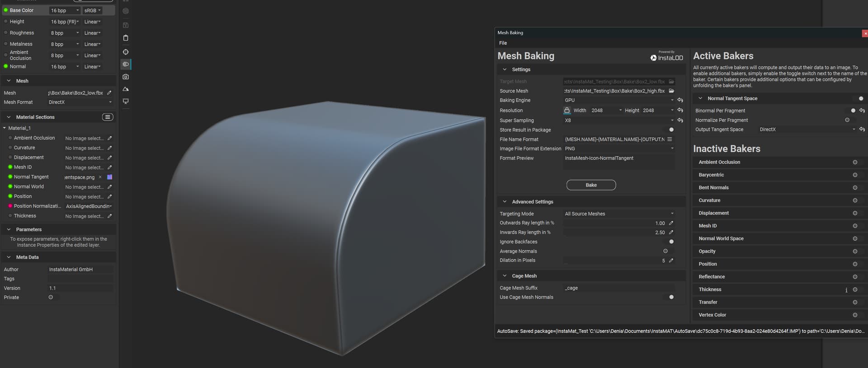Collapse the Material_1 tree node
This screenshot has width=868, height=368.
pyautogui.click(x=5, y=128)
